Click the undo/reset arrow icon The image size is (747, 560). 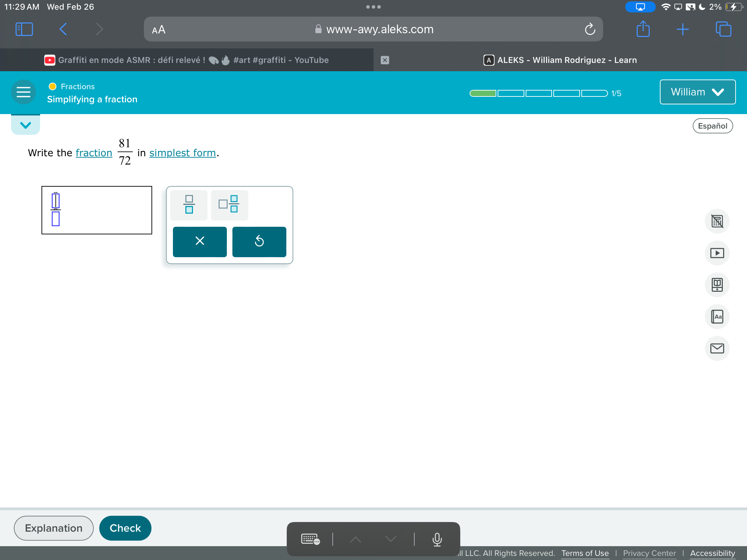259,241
